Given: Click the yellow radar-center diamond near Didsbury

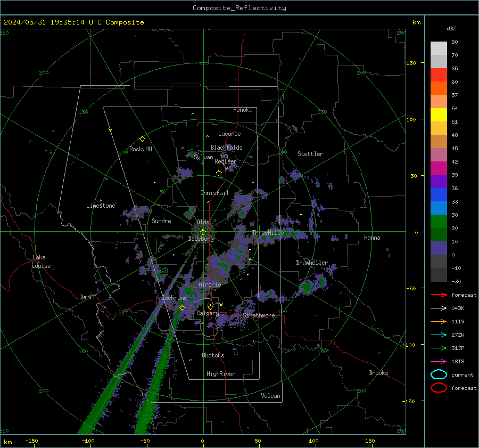Looking at the screenshot, I should coord(203,232).
